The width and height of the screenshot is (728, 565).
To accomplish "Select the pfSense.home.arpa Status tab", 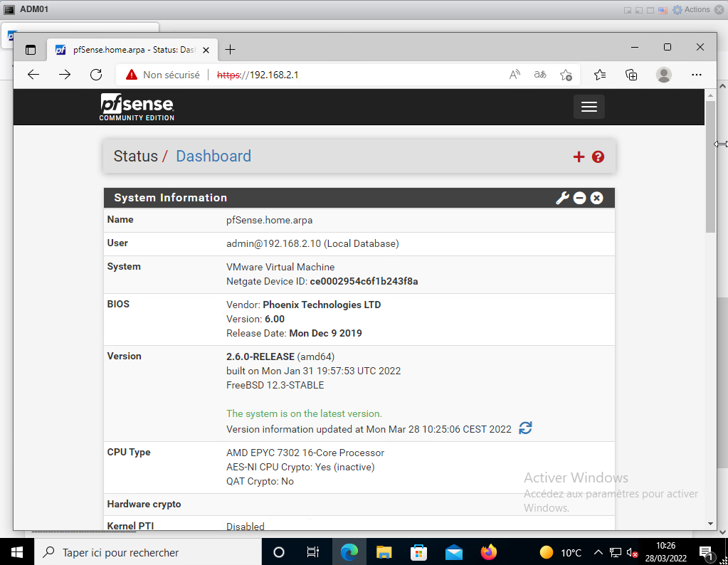I will pos(128,50).
